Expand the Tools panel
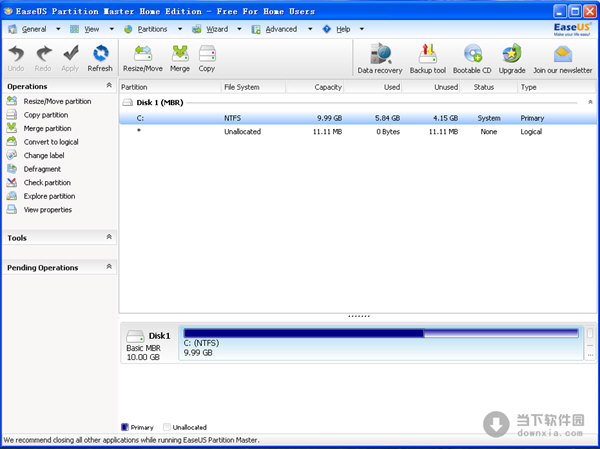Screen dimensions: 600x449 [x=109, y=237]
